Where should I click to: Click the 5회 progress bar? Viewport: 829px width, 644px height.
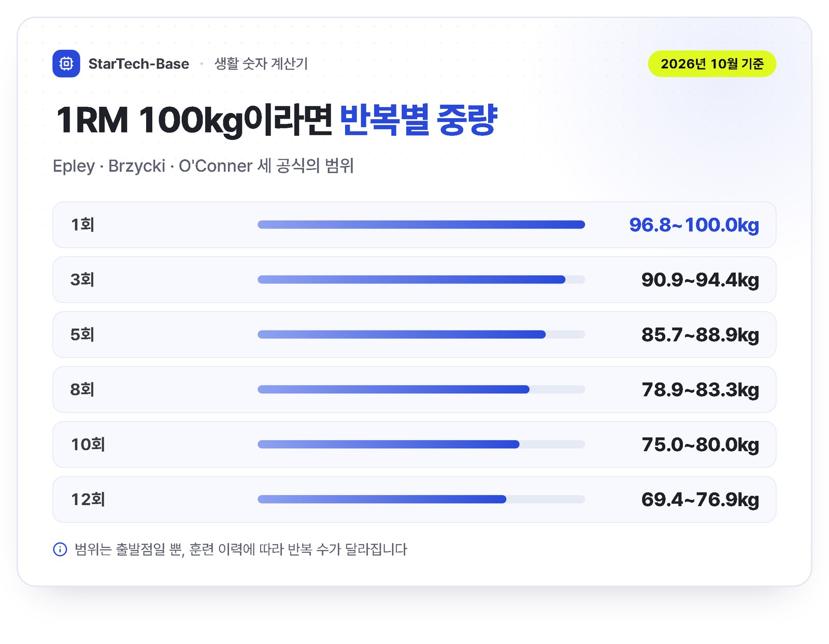point(421,335)
